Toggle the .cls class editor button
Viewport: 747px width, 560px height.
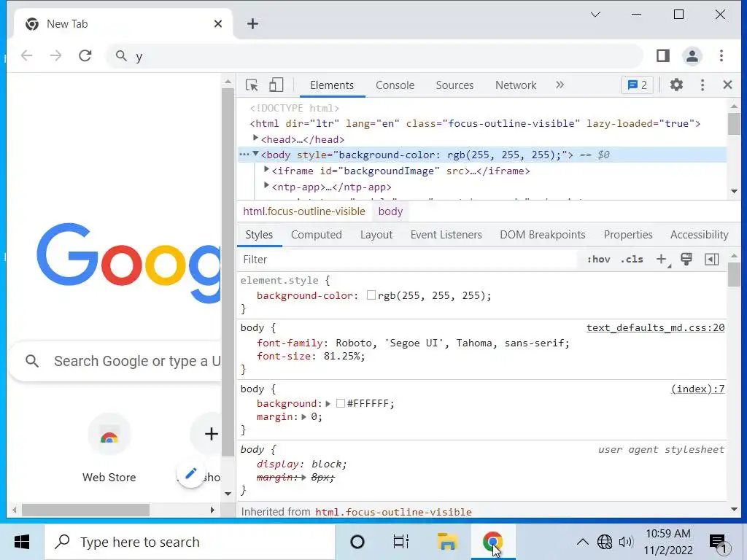click(632, 259)
